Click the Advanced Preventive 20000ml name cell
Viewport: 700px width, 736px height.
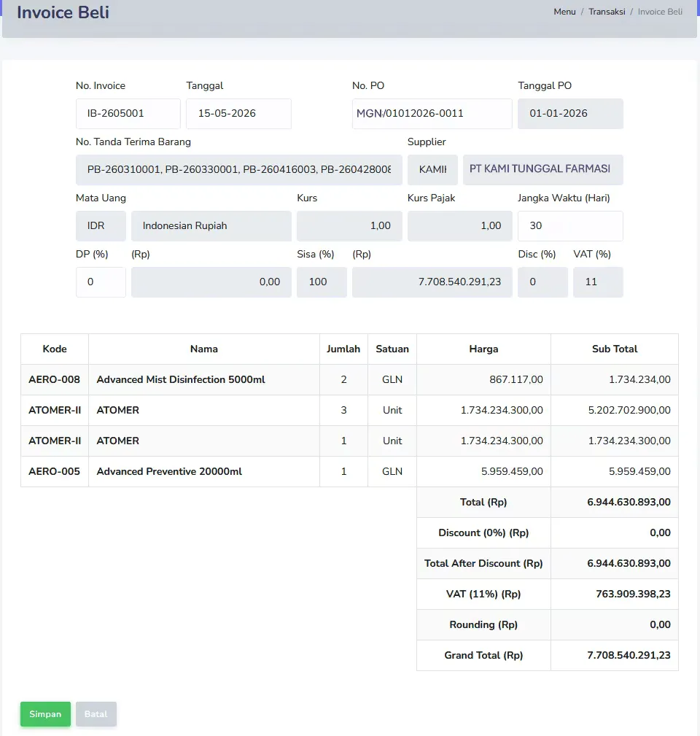click(x=204, y=471)
